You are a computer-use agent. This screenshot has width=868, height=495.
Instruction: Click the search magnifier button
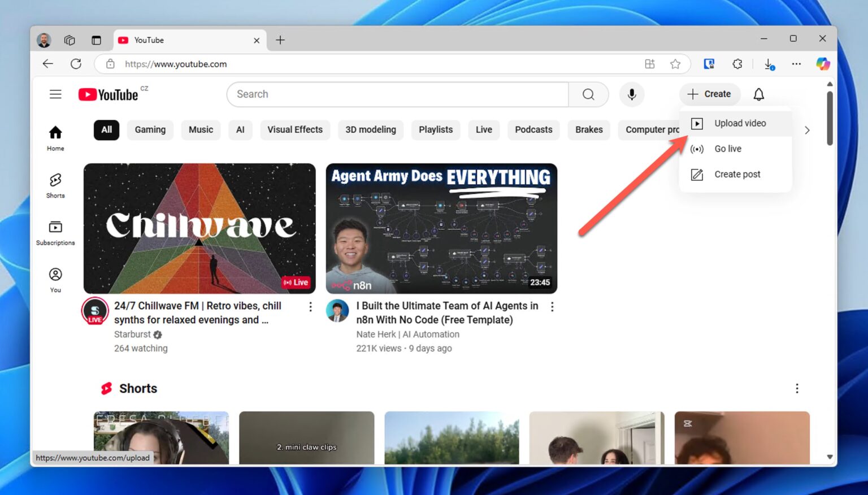[x=588, y=94]
